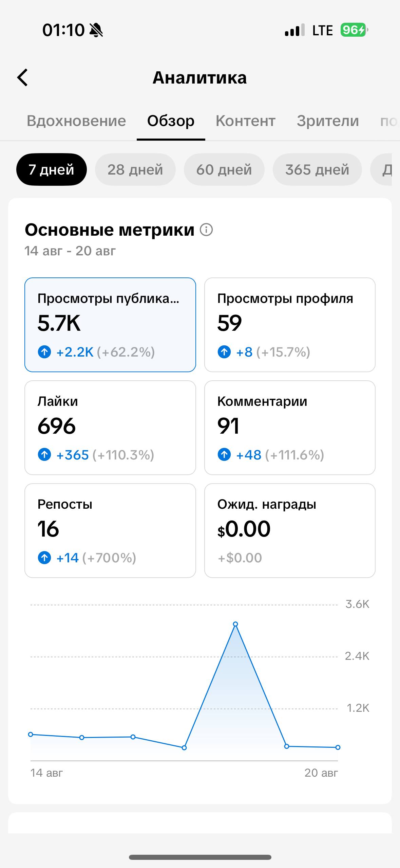This screenshot has width=400, height=868.
Task: Switch to the Контент tab
Action: coord(246,121)
